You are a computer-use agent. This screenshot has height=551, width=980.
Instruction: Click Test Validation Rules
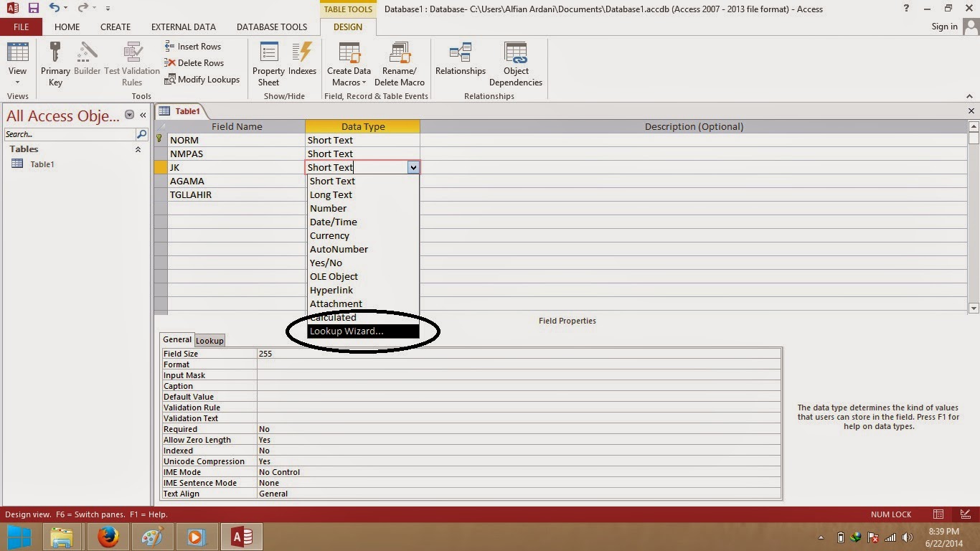tap(132, 64)
